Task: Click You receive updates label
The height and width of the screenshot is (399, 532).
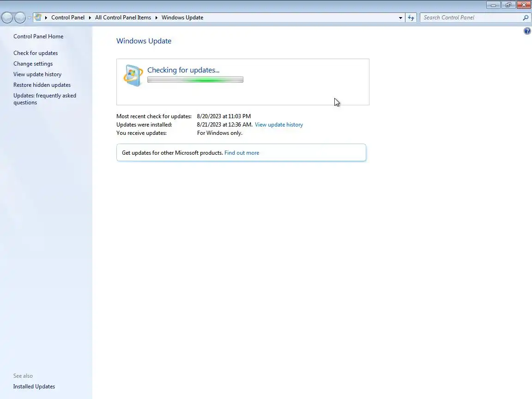Action: (x=141, y=133)
